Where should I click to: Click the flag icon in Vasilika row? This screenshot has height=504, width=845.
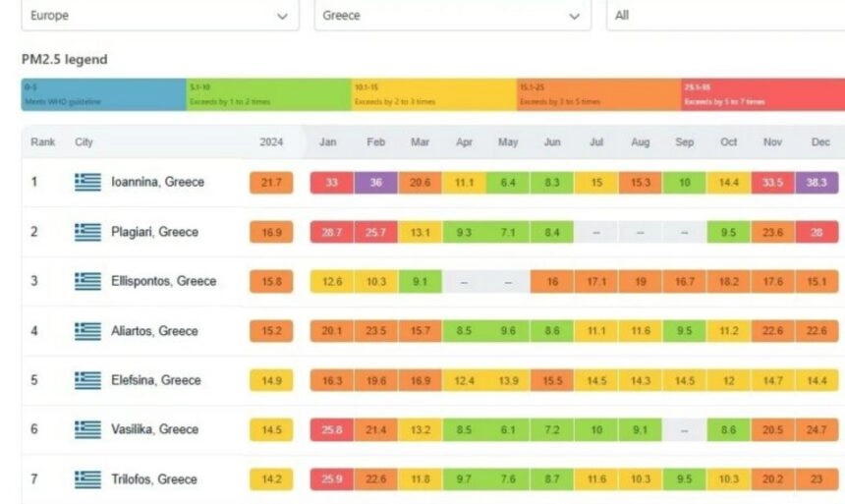pos(87,429)
